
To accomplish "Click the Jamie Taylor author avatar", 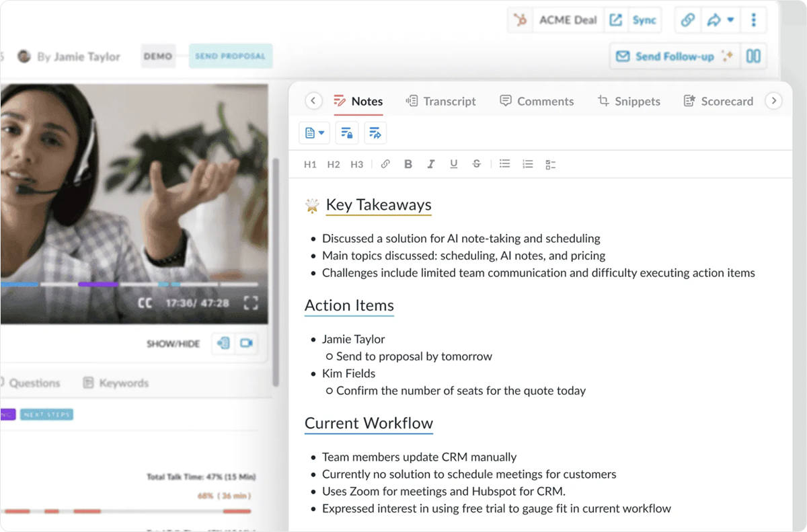I will tap(24, 56).
